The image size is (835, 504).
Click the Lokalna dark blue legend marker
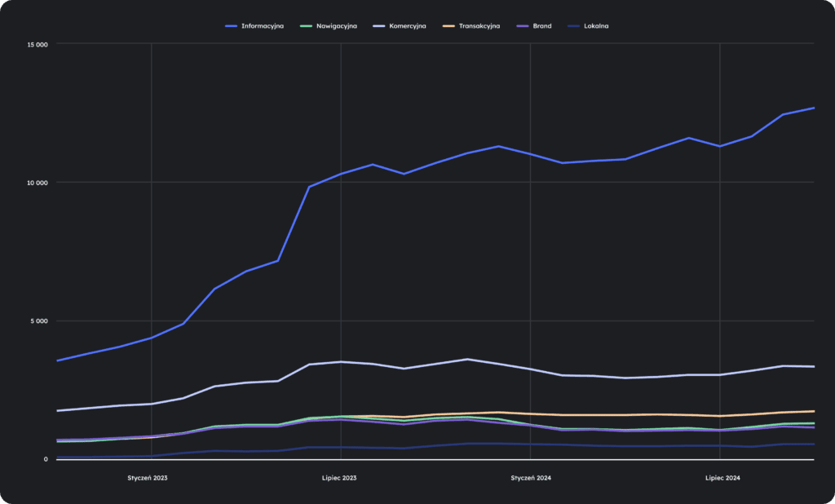coord(573,25)
